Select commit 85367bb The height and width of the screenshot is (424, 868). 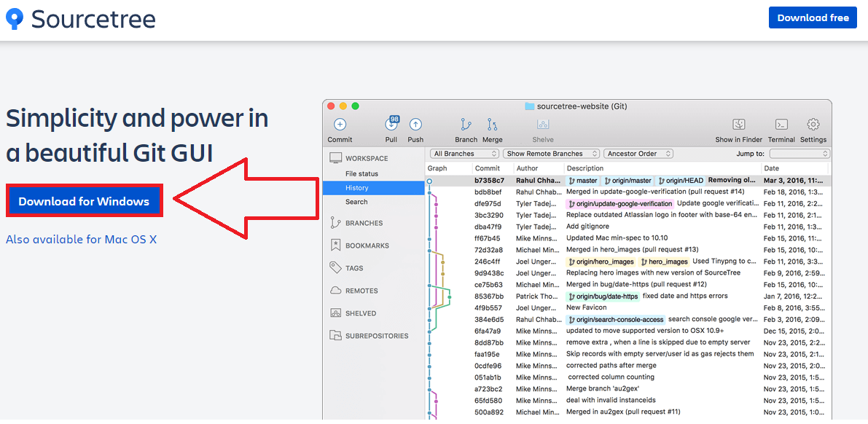[x=628, y=296]
